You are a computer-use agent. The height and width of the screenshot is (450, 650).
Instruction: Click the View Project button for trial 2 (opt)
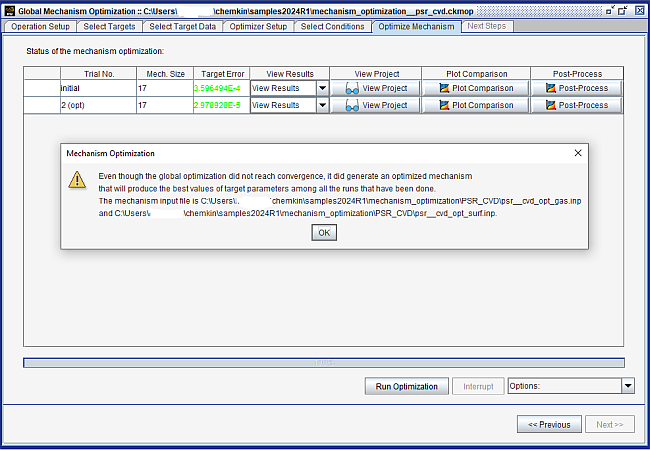click(376, 105)
